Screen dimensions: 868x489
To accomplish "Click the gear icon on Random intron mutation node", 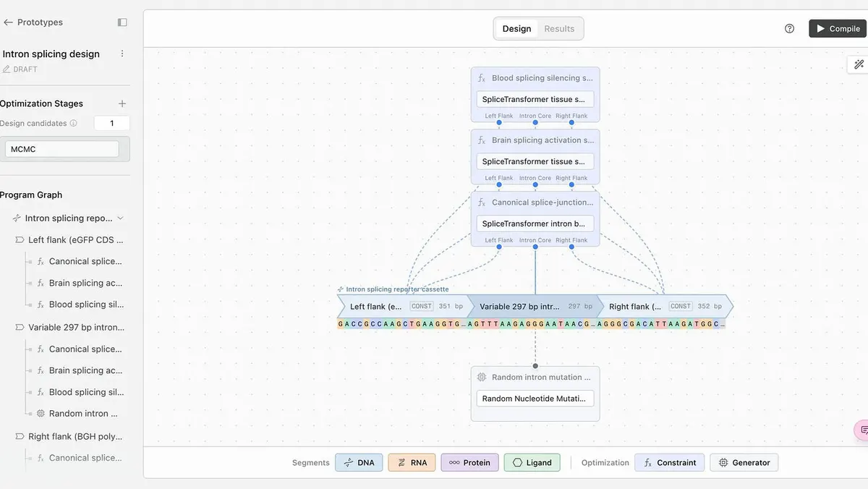I will pos(482,377).
